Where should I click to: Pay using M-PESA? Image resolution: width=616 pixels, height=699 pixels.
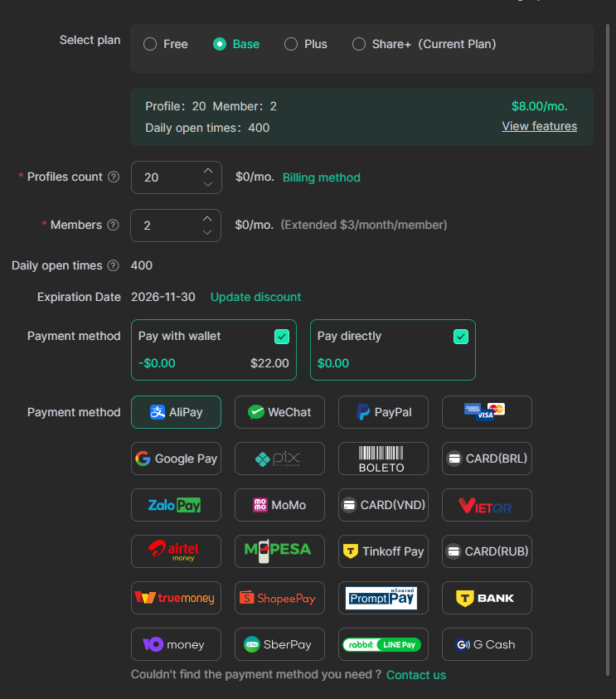(279, 551)
